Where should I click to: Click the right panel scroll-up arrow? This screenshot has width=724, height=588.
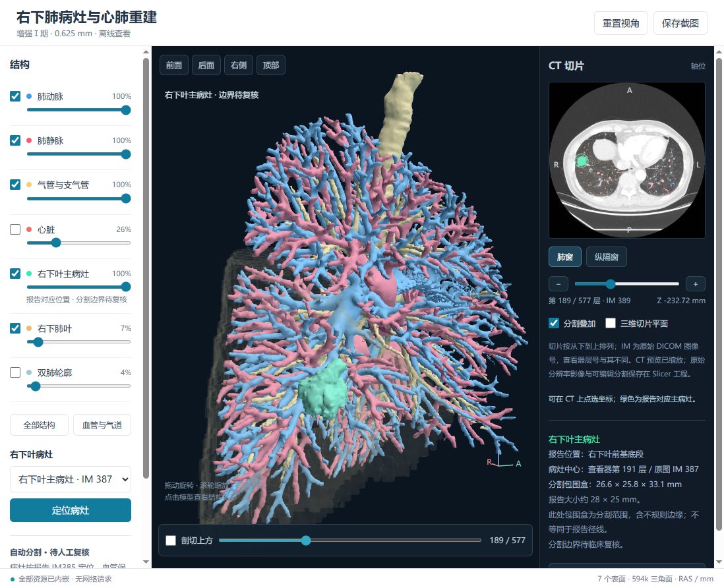tap(719, 52)
